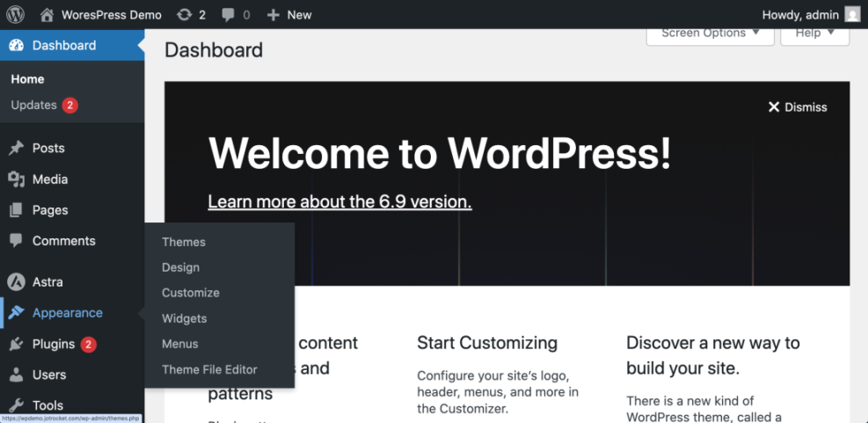Viewport: 868px width, 423px height.
Task: Click the plus icon next to New
Action: coord(274,15)
